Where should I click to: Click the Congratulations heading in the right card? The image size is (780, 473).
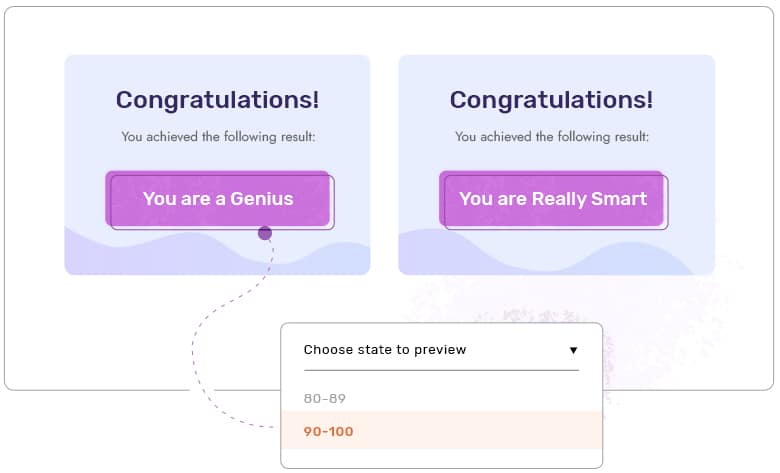pyautogui.click(x=551, y=100)
